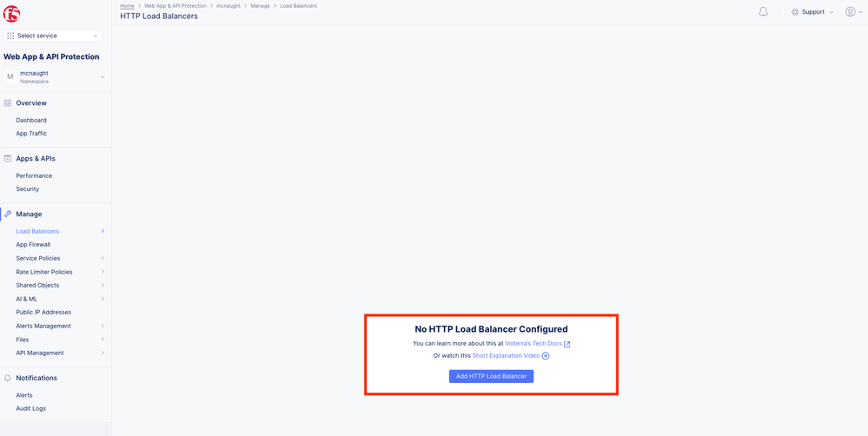Open API Management item
Screen dimensions: 868x436
click(40, 353)
